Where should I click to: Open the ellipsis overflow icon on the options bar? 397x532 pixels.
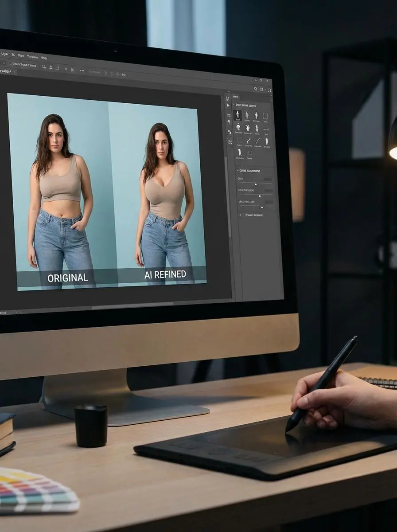pyautogui.click(x=82, y=70)
